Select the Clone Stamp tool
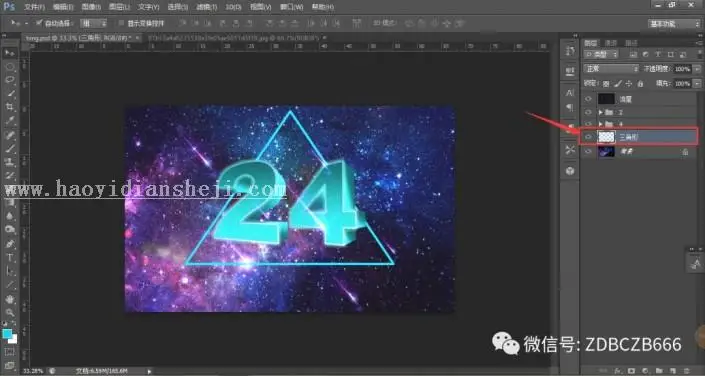Image resolution: width=705 pixels, height=376 pixels. tap(9, 161)
